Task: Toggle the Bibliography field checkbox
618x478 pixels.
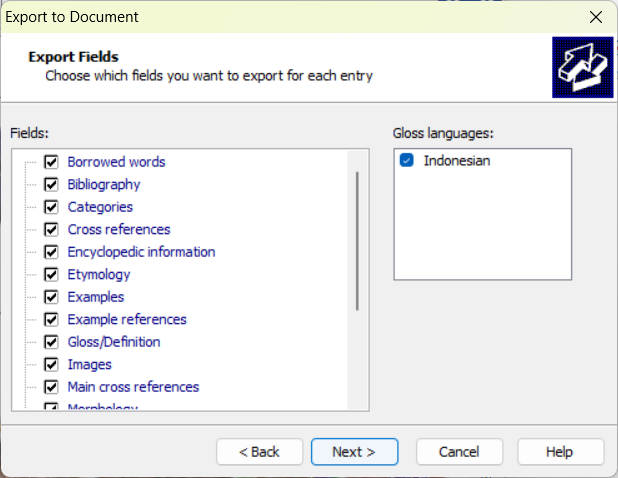Action: 52,184
